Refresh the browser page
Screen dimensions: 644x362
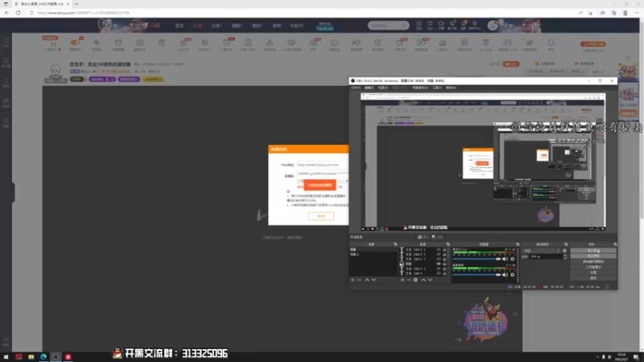coord(18,13)
